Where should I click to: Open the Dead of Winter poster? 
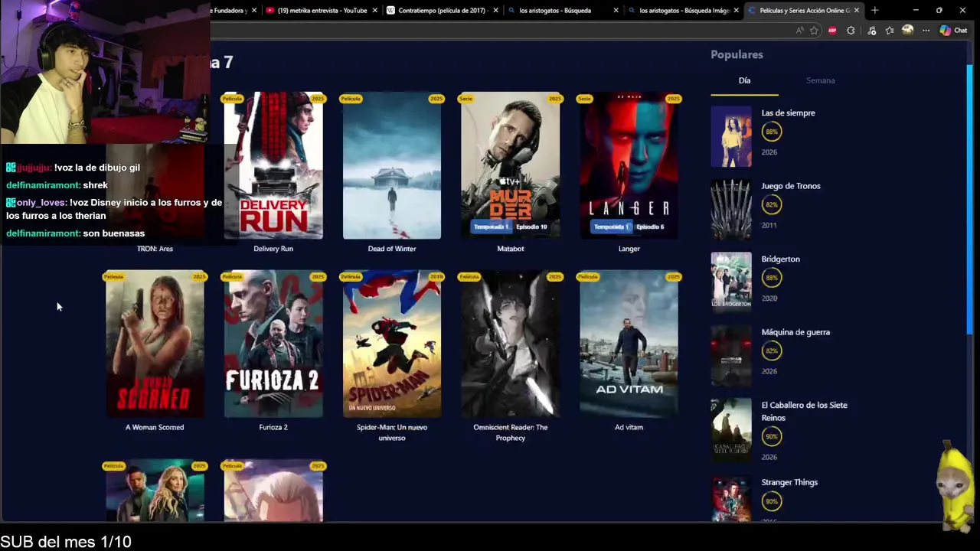(x=392, y=165)
